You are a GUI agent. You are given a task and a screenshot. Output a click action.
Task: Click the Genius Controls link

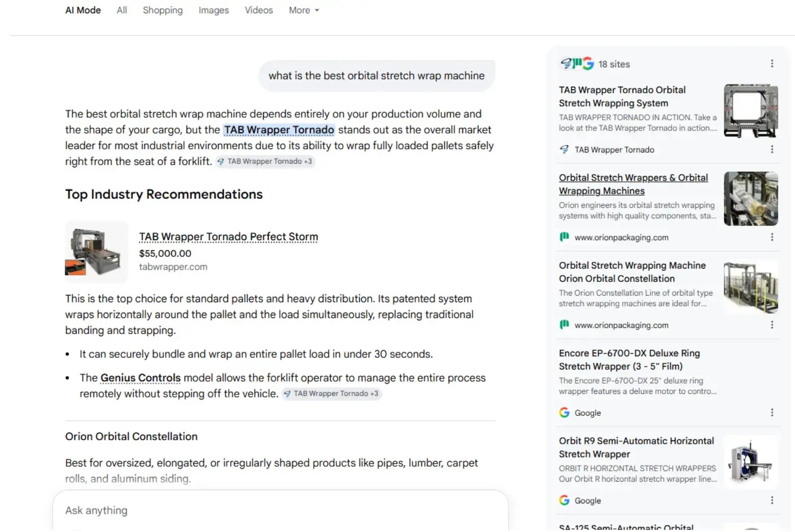click(141, 378)
